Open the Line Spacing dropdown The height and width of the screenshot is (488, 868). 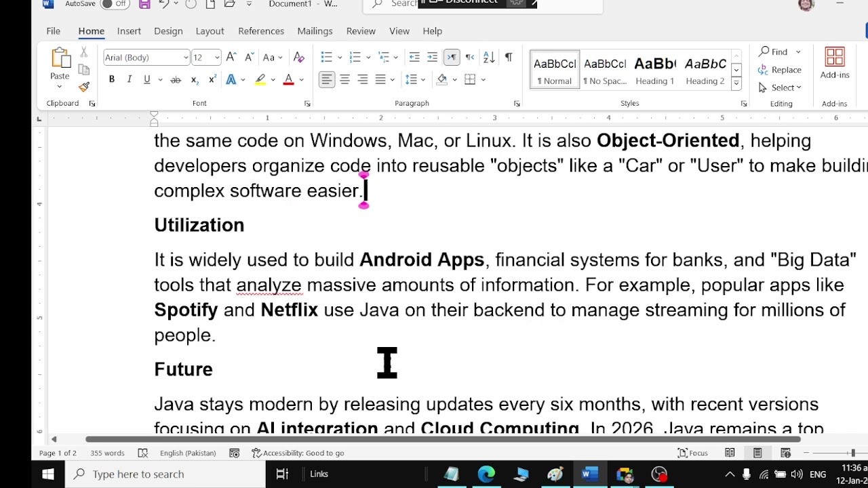[414, 80]
